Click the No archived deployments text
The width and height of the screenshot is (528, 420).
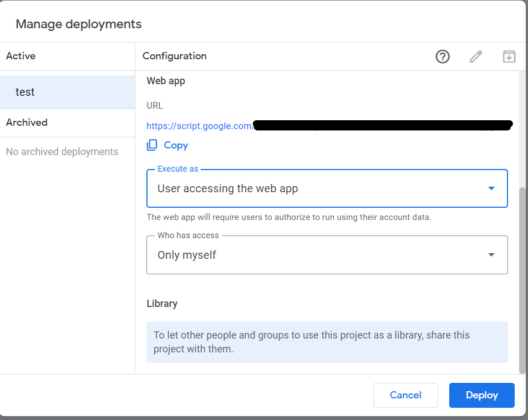click(x=62, y=152)
